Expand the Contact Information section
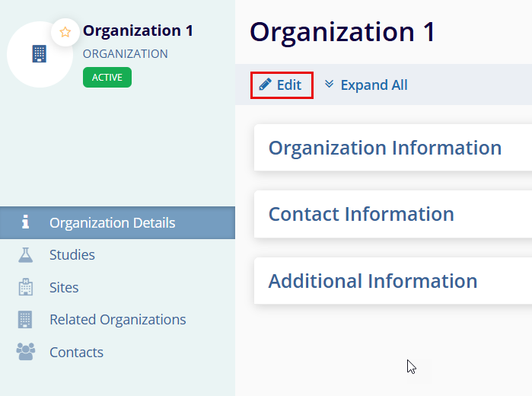This screenshot has height=396, width=532. pyautogui.click(x=361, y=214)
